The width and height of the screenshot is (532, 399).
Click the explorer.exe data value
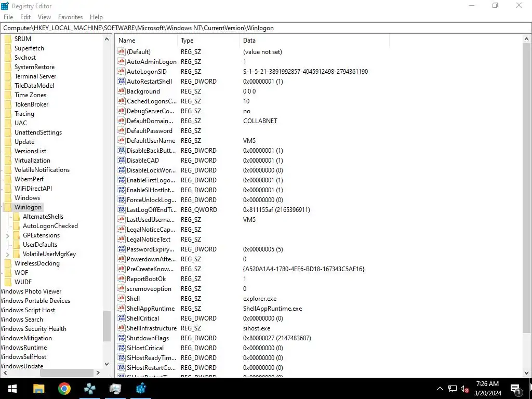260,299
